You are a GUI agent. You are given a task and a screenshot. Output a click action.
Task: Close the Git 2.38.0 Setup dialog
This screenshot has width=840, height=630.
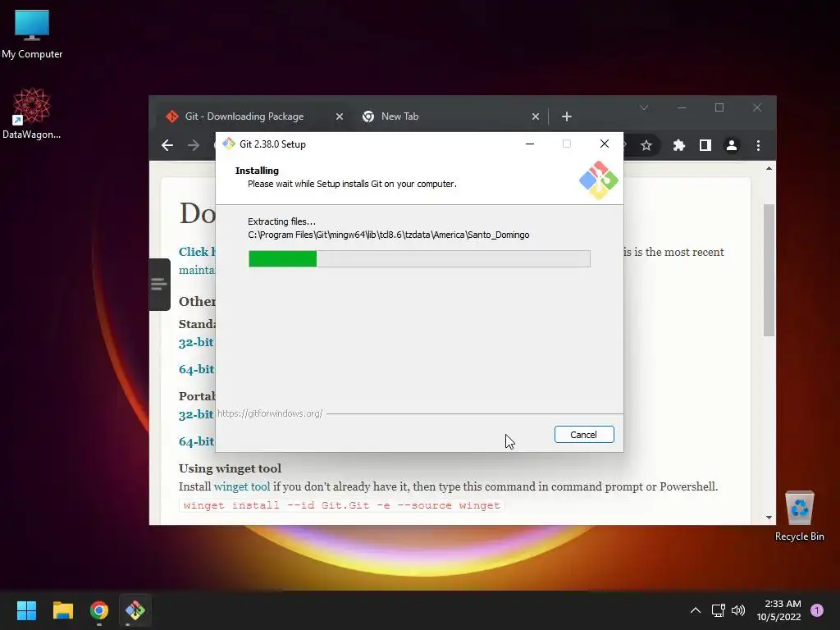click(605, 144)
